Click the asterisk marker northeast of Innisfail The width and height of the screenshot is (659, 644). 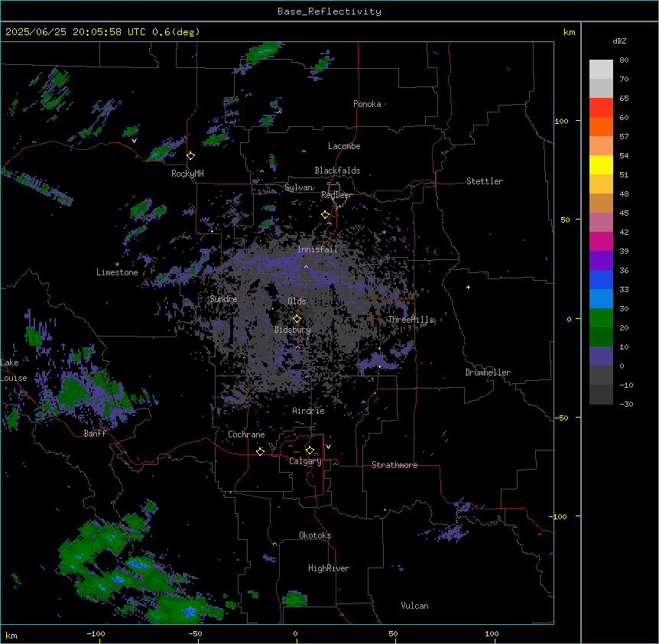(384, 232)
